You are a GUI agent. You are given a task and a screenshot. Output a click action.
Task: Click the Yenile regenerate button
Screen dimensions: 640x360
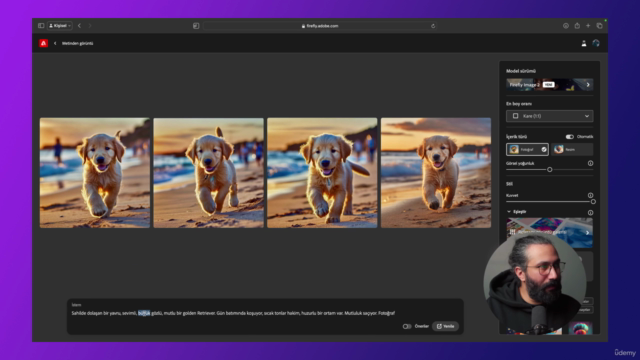[x=445, y=326]
